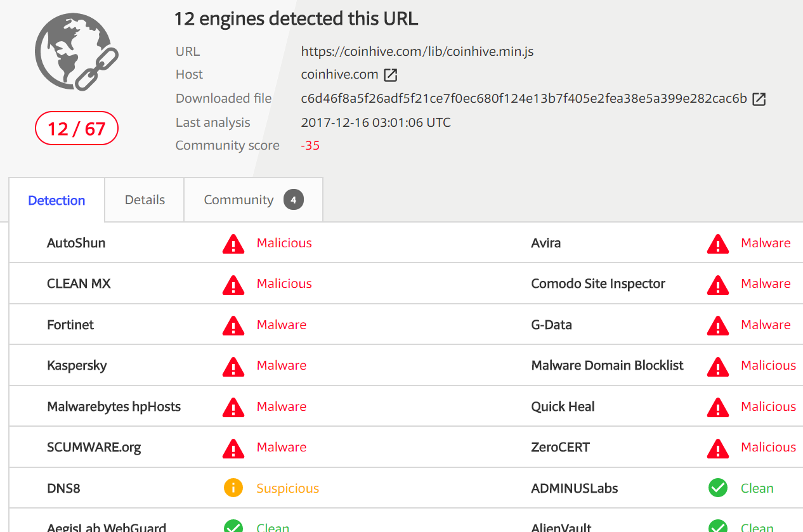The image size is (803, 532).
Task: Select the Kaspersky red warning triangle
Action: point(233,366)
